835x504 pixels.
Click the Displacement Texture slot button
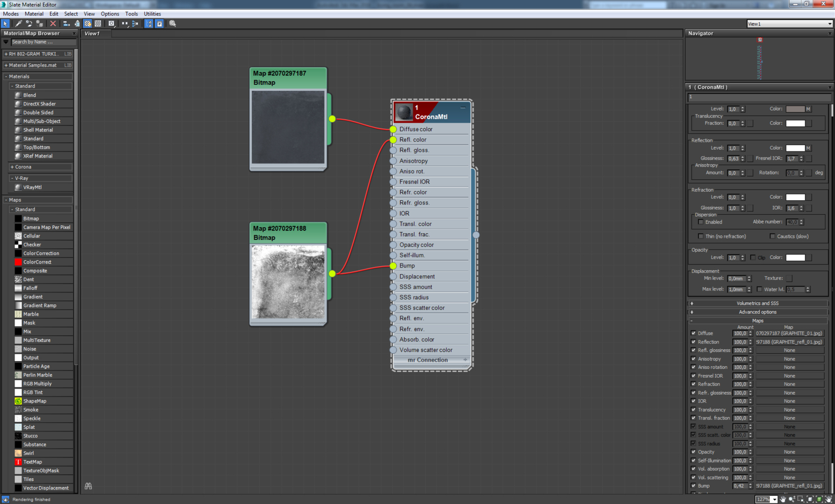click(x=789, y=278)
